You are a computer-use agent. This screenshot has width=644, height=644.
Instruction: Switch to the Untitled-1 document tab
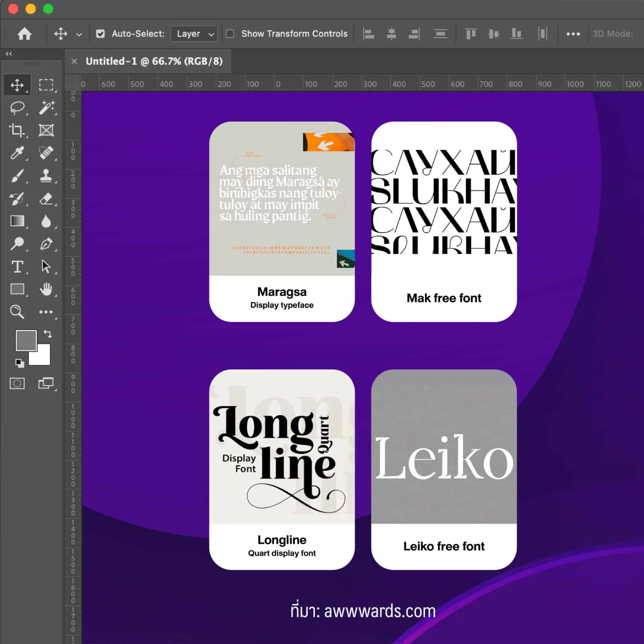pyautogui.click(x=154, y=61)
